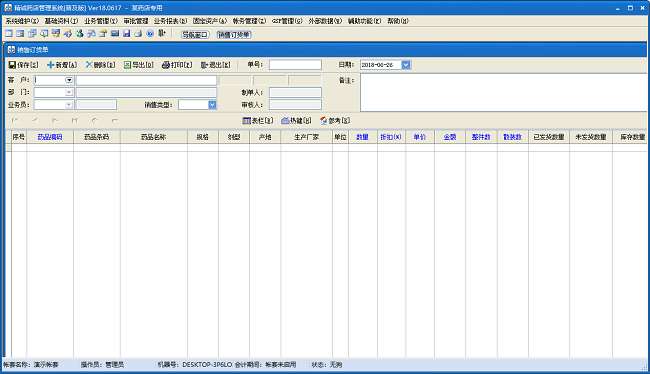Image resolution: width=650 pixels, height=374 pixels.
Task: Click the 导出 export button
Action: (138, 65)
